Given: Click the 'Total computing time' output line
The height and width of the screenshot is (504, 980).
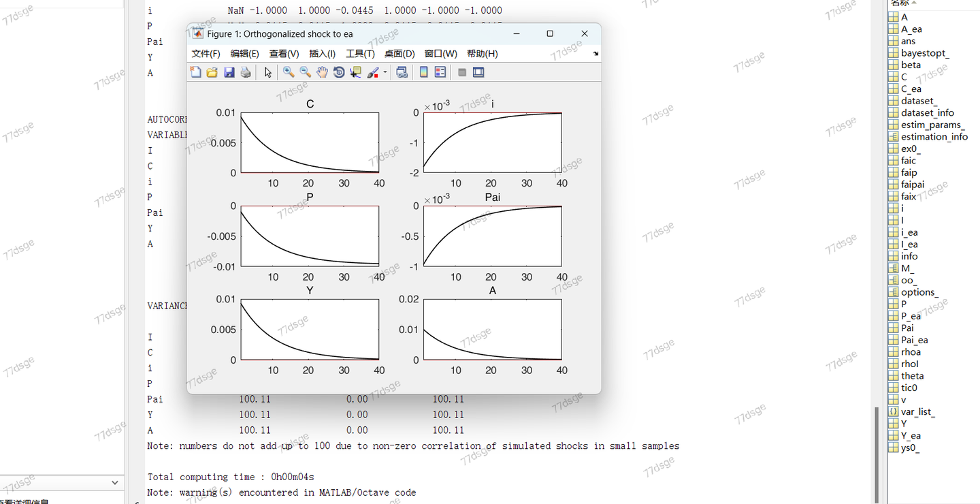Looking at the screenshot, I should [231, 477].
